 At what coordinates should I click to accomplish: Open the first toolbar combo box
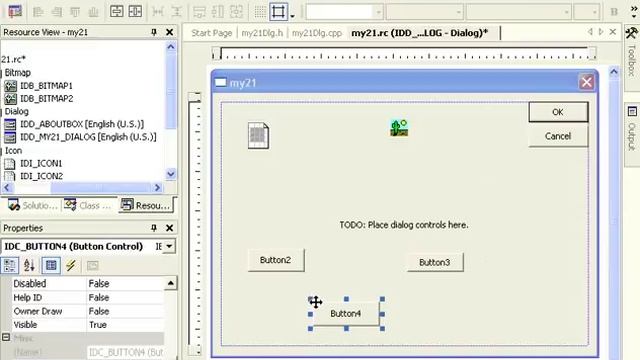(x=378, y=12)
